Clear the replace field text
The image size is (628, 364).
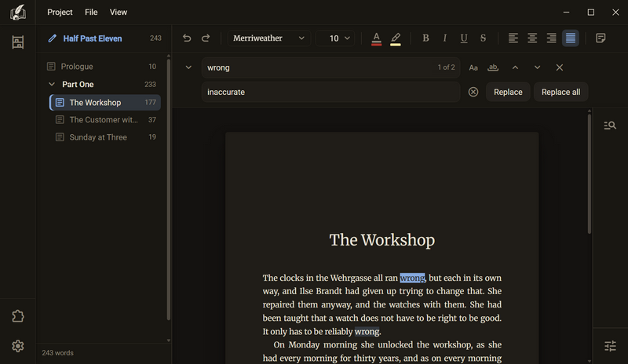coord(473,92)
